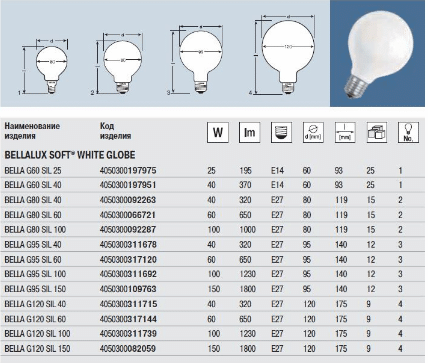Click the diameter d (mm) column icon
Image resolution: width=428 pixels, height=363 pixels.
(313, 132)
